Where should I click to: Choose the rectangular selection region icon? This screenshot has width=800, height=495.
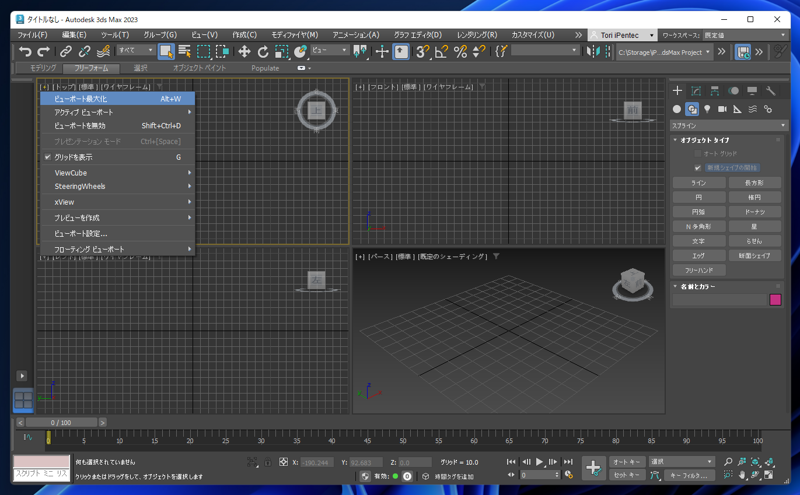204,52
